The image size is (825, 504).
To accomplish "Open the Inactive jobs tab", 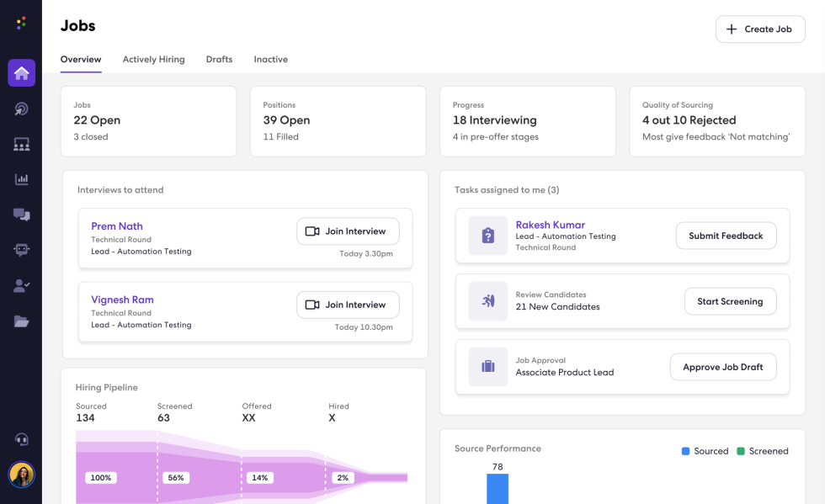I will click(270, 60).
